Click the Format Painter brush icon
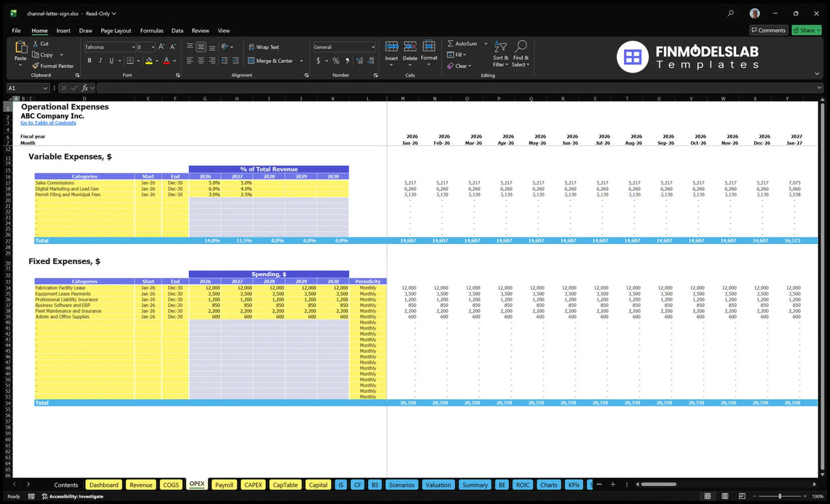 36,66
